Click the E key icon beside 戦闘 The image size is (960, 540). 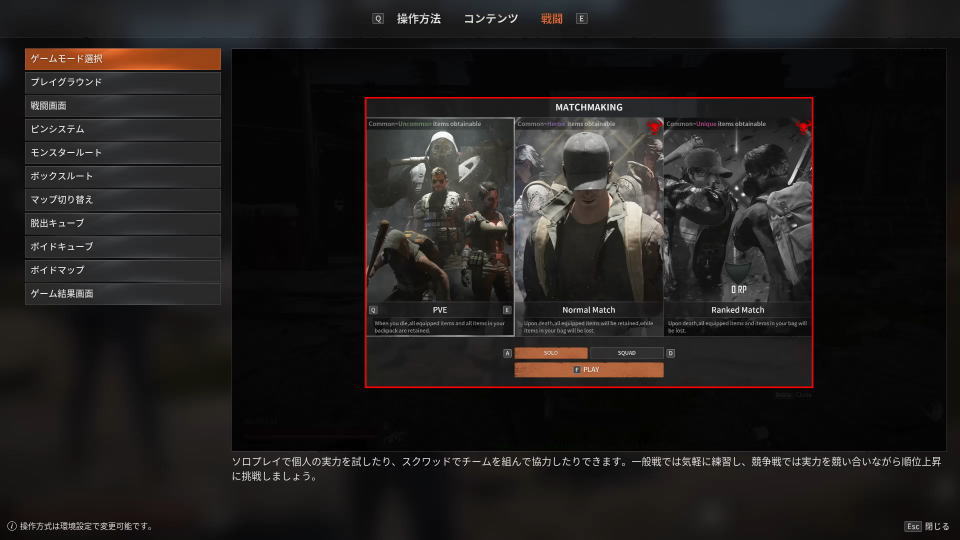582,19
